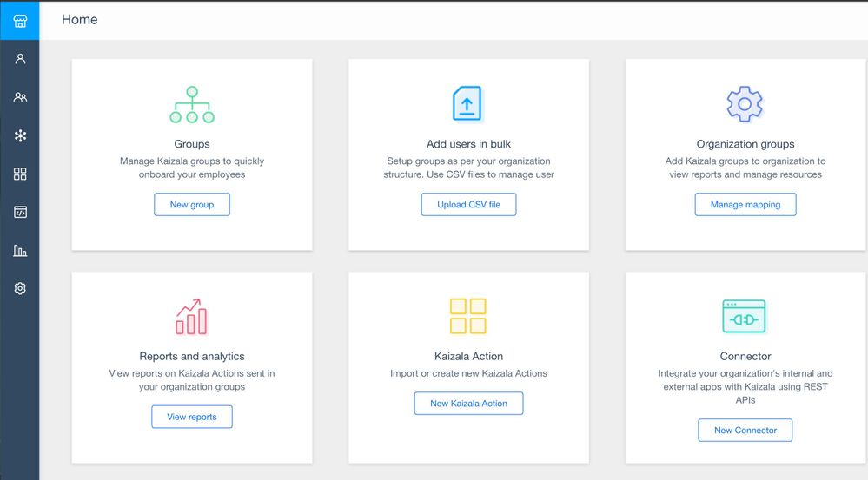
Task: Click the Add users in bulk heading
Action: click(x=469, y=144)
